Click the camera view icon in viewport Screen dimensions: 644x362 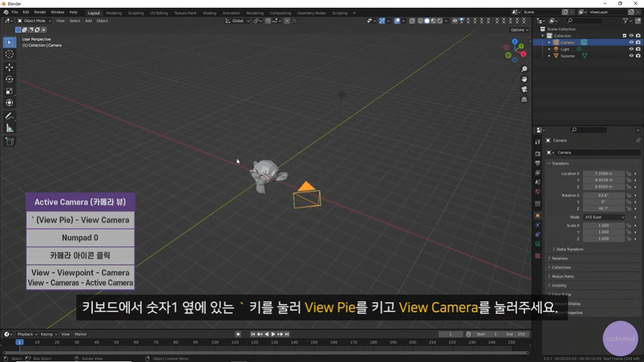pos(524,89)
